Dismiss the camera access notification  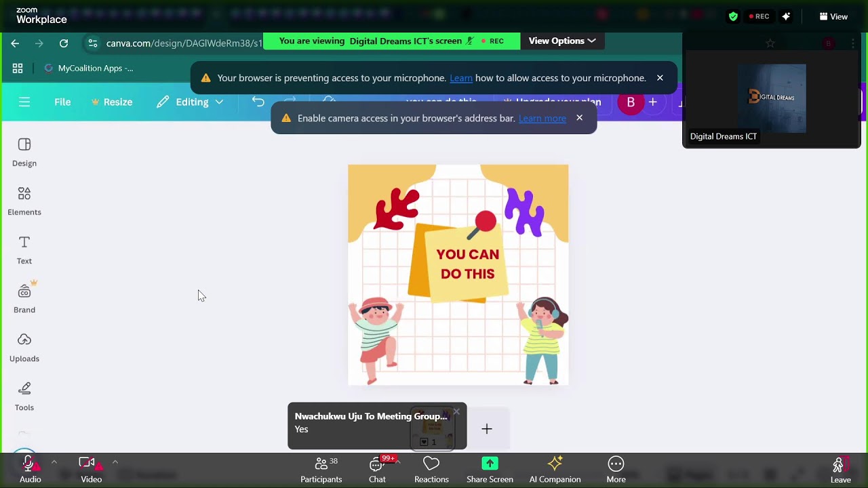click(579, 118)
